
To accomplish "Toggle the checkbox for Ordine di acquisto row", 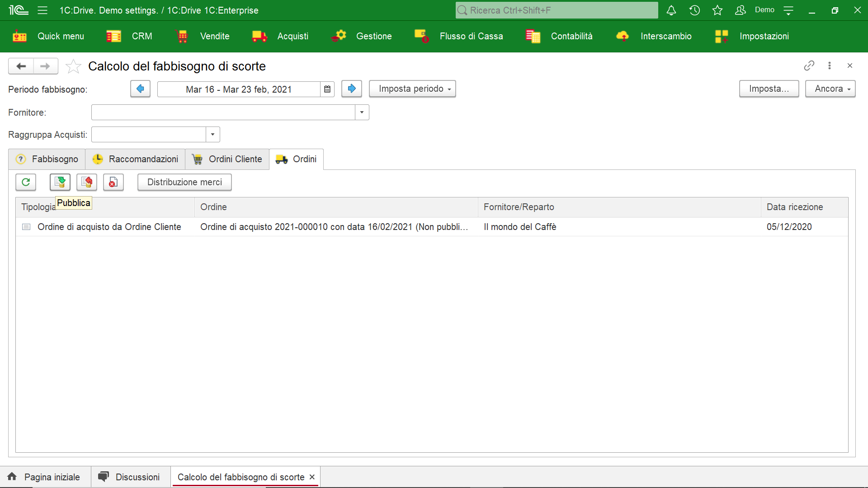I will (26, 227).
